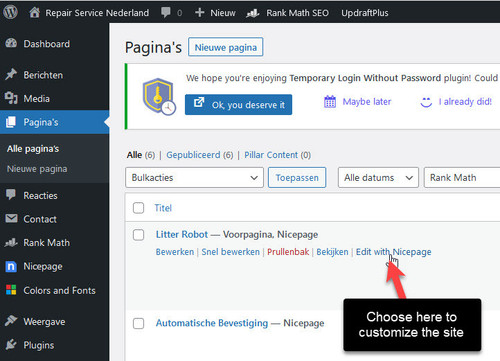This screenshot has height=361, width=500.
Task: Filter by Pillar Content
Action: (271, 155)
